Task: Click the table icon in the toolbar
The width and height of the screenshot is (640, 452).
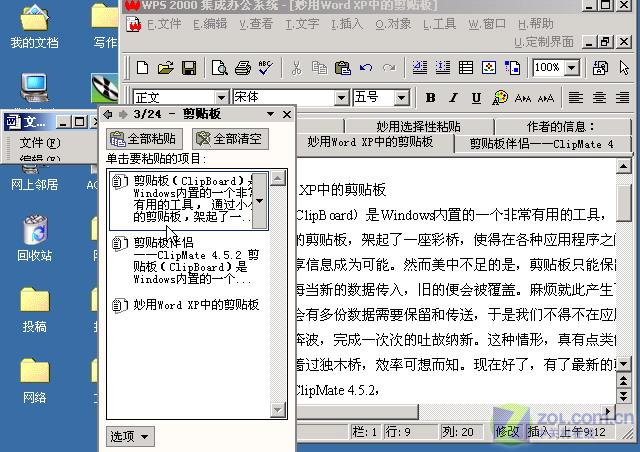Action: [x=466, y=67]
